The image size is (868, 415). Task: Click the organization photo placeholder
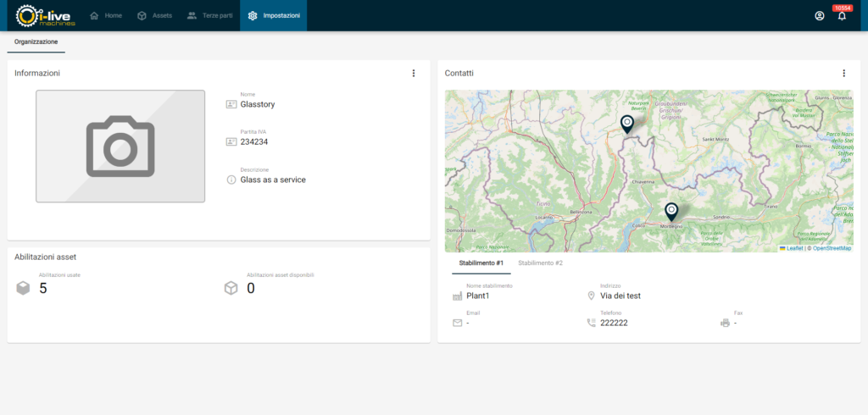pyautogui.click(x=120, y=147)
